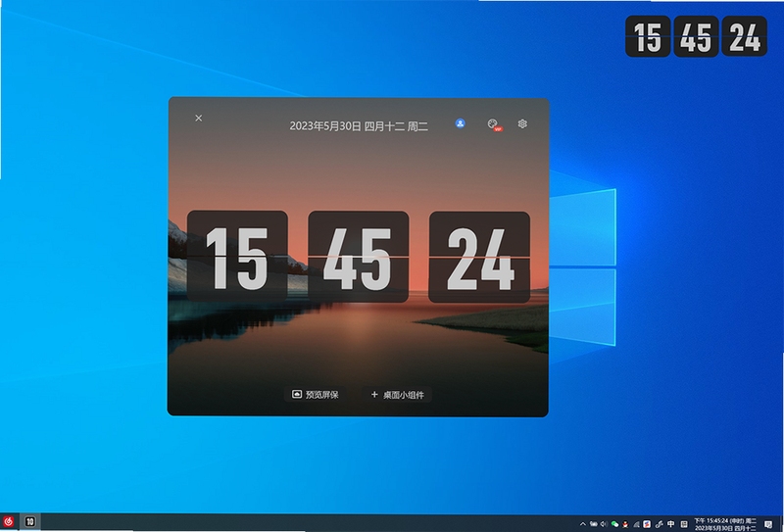Image resolution: width=784 pixels, height=532 pixels.
Task: Open the network signal tray icon
Action: pos(636,524)
